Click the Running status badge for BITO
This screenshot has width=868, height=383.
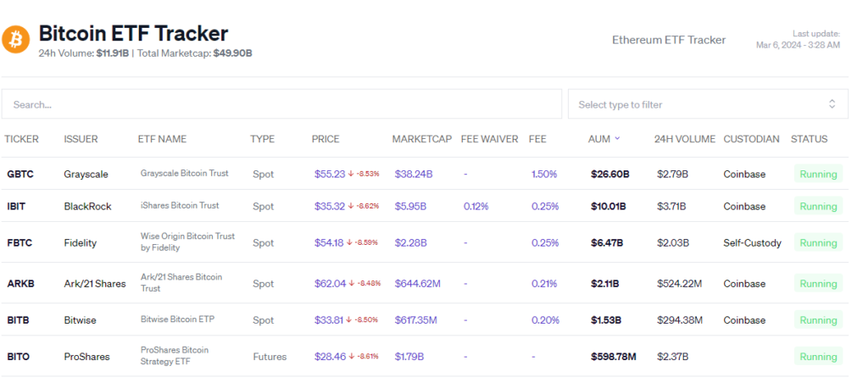pyautogui.click(x=818, y=357)
